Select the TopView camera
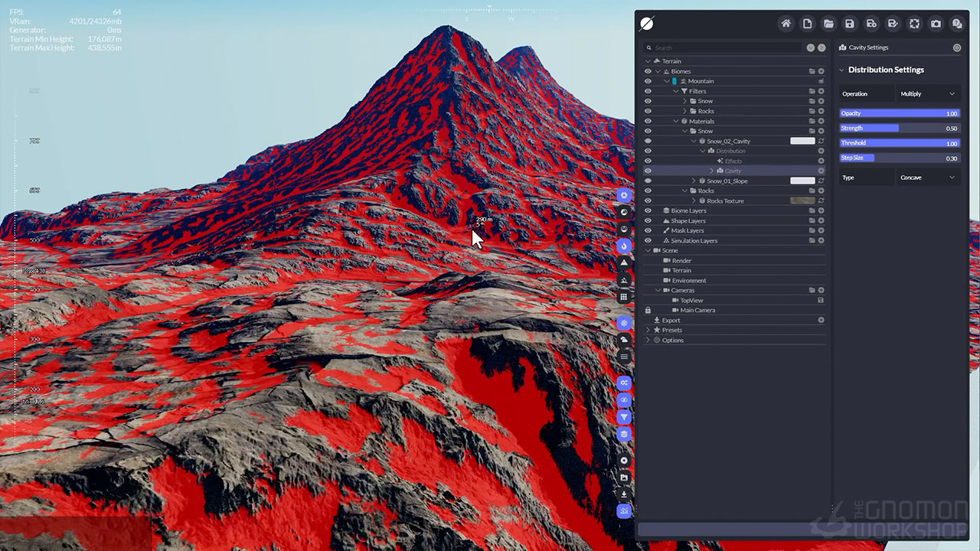 691,301
